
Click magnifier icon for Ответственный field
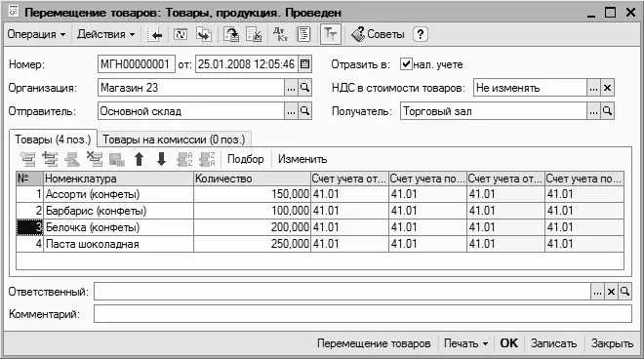[x=624, y=292]
